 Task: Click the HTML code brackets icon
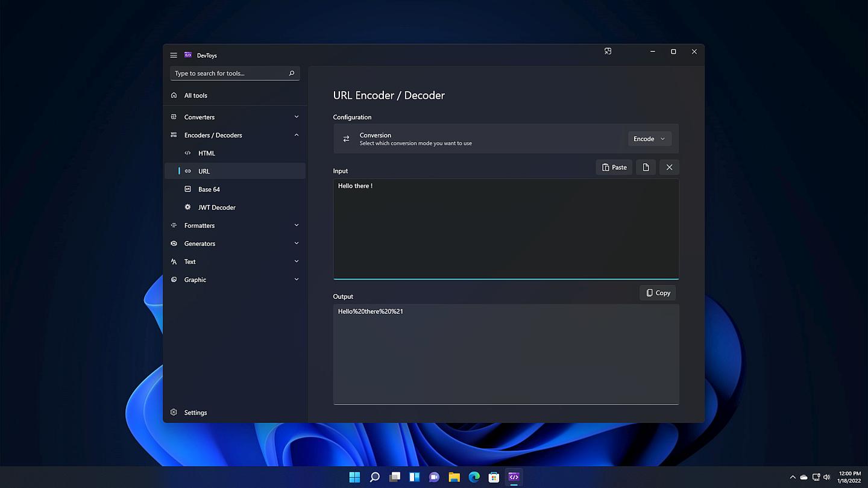(187, 153)
